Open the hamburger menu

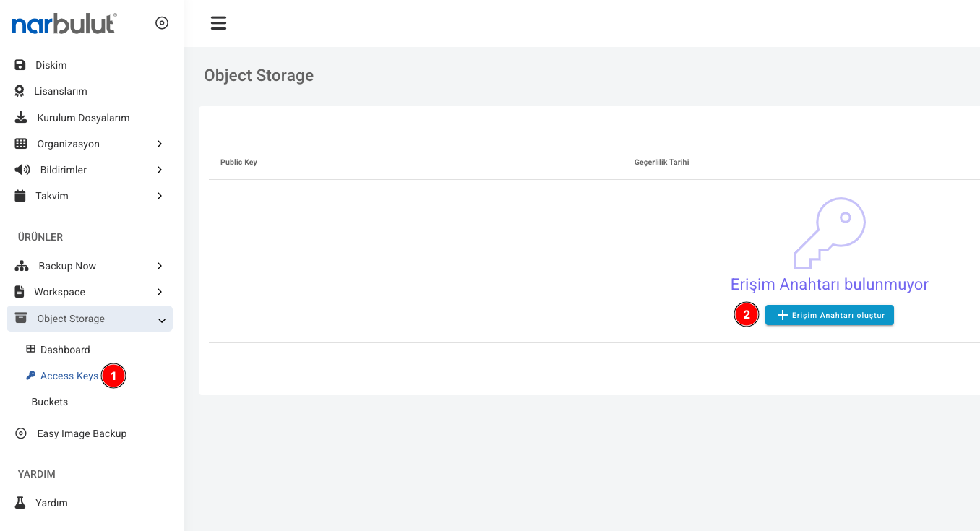tap(218, 23)
